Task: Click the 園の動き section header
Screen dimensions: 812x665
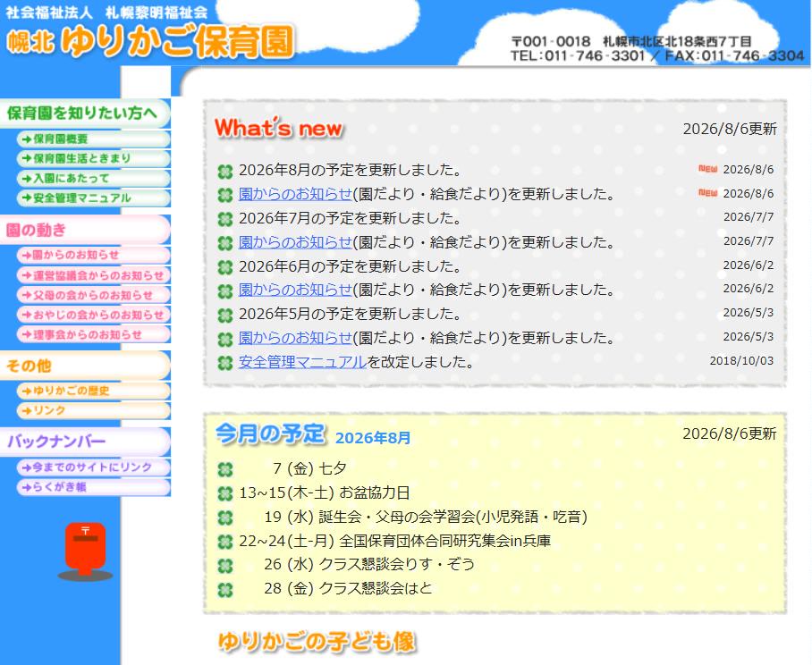Action: (85, 229)
